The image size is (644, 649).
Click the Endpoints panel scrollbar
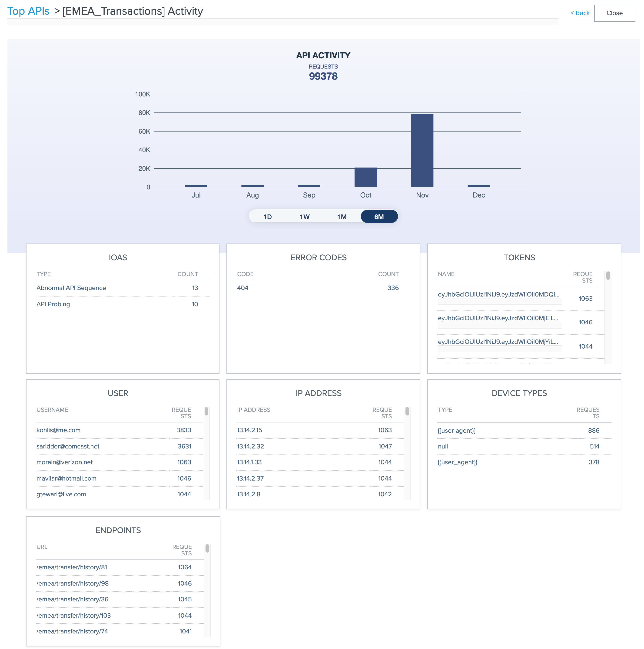207,548
